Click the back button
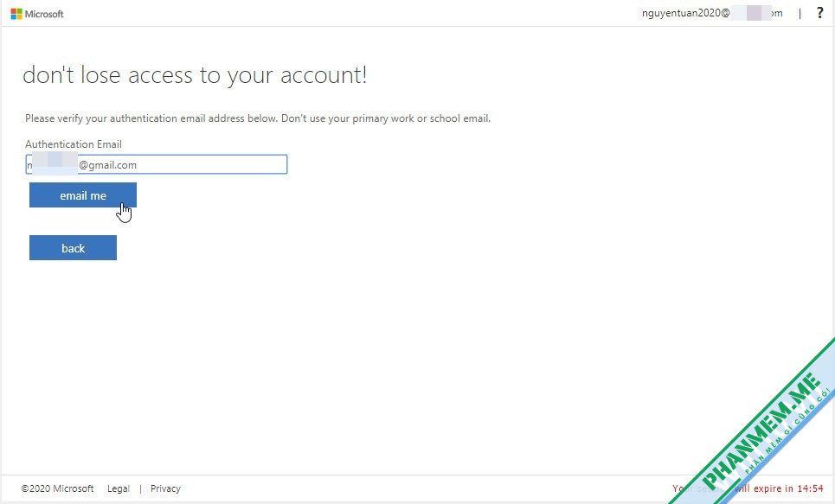The height and width of the screenshot is (504, 835). click(73, 248)
